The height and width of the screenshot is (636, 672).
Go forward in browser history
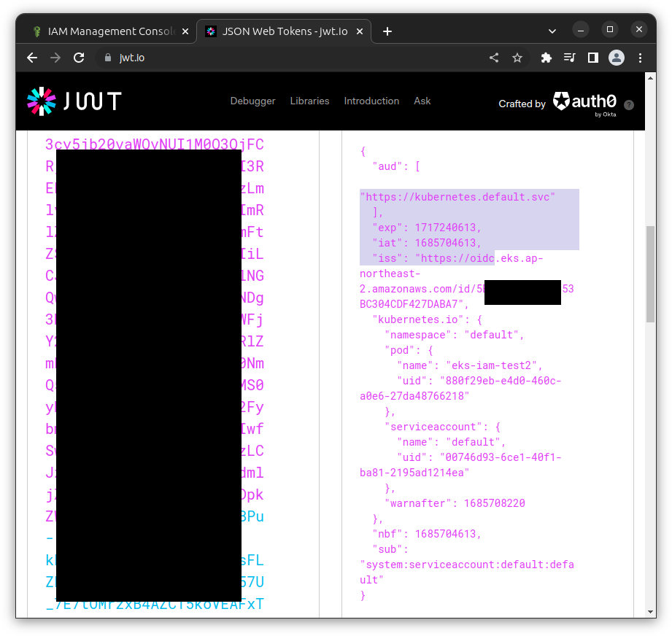(x=55, y=58)
